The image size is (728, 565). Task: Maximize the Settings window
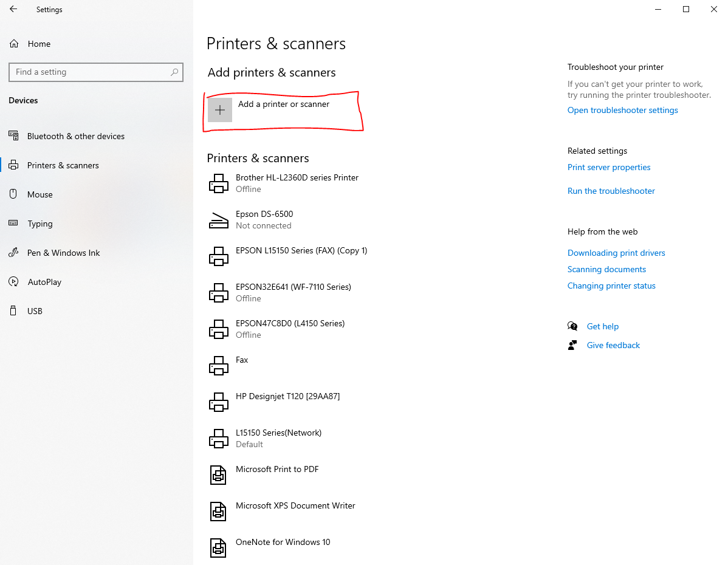pyautogui.click(x=685, y=9)
